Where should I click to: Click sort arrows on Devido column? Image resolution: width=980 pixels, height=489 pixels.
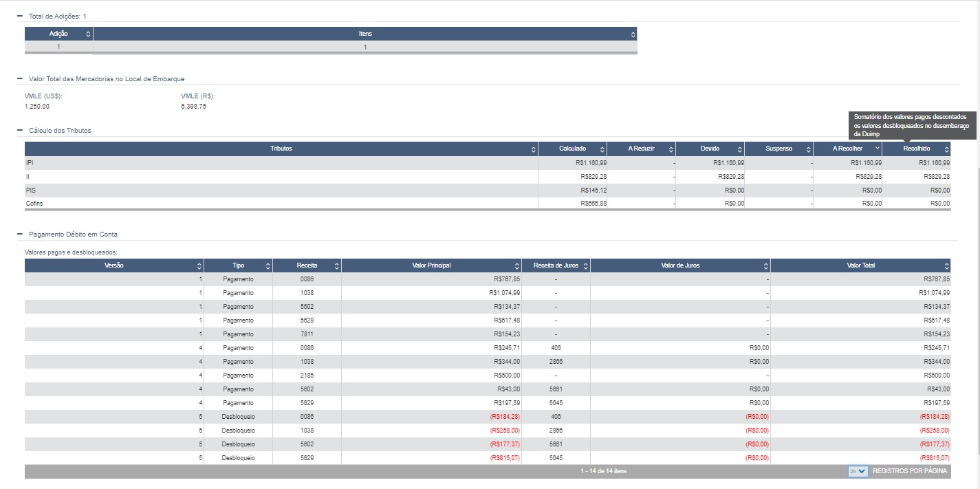[740, 149]
